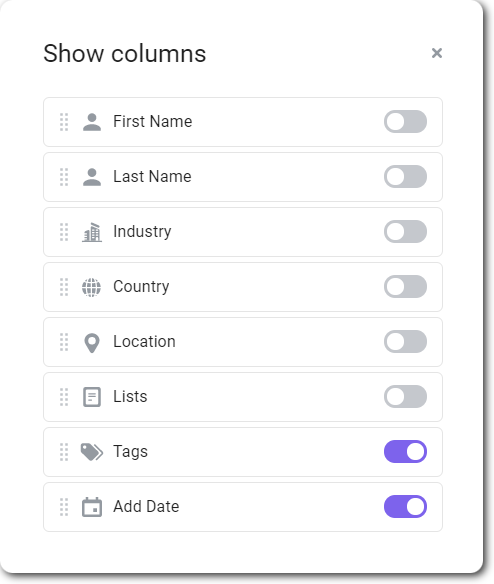Enable the First Name column toggle
The width and height of the screenshot is (494, 584).
(x=405, y=121)
